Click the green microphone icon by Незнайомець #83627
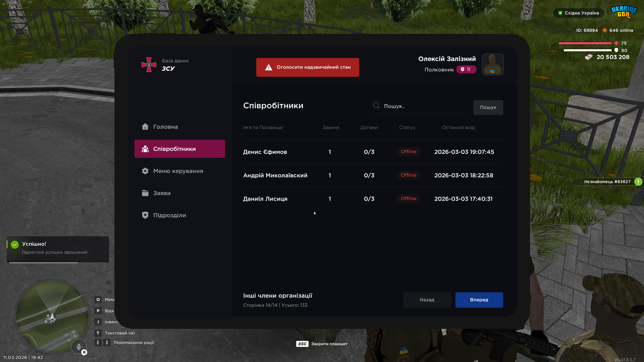The height and width of the screenshot is (362, 644). tap(638, 182)
